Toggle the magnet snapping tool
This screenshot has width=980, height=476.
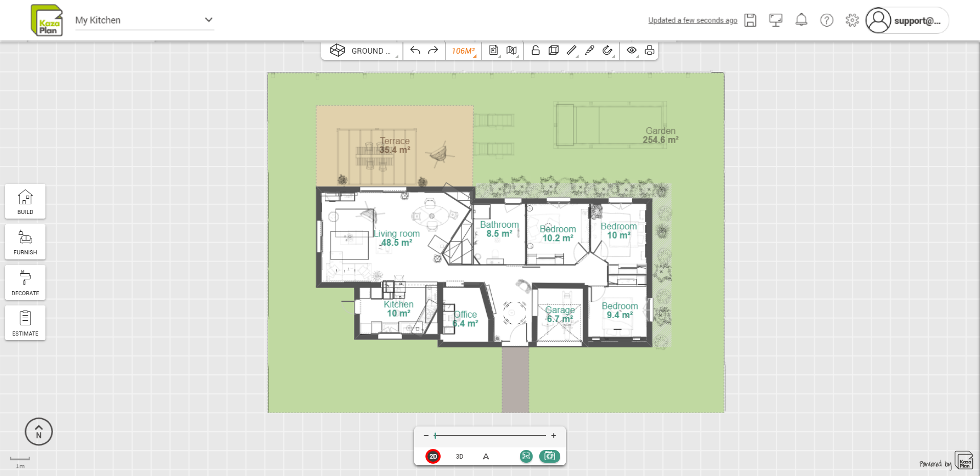coord(607,51)
